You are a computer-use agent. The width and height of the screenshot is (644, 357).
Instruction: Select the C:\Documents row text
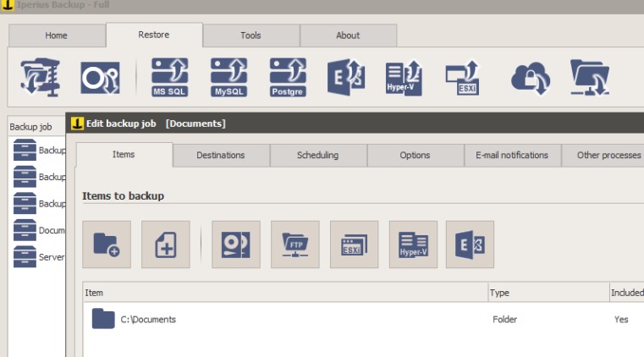tap(148, 319)
